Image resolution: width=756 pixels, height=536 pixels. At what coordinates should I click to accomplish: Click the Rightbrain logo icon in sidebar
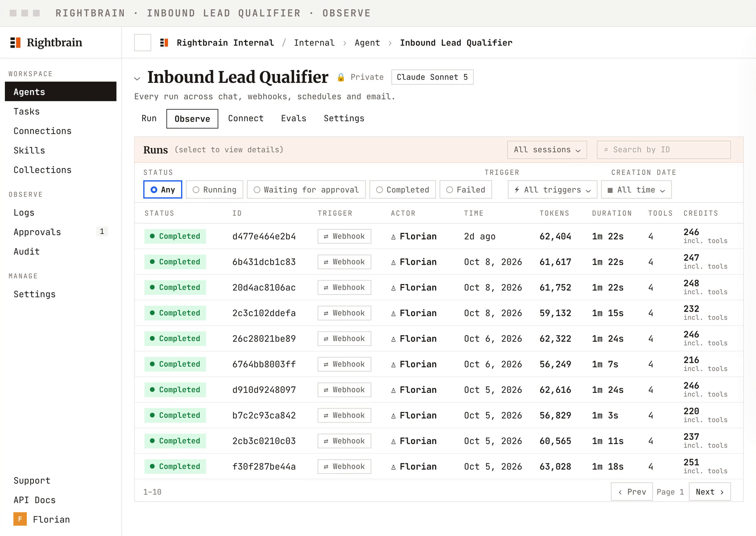[x=15, y=43]
